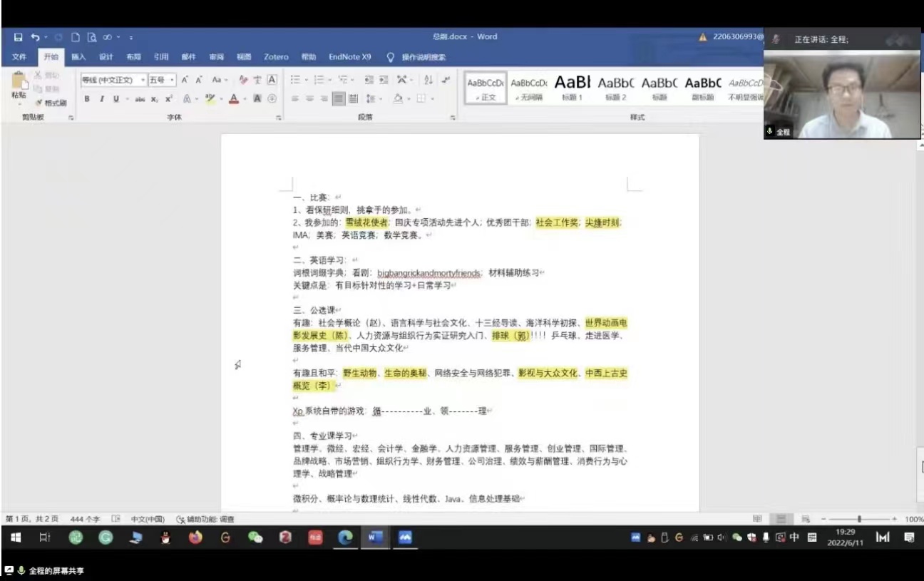
Task: Click the red font color swatch
Action: pos(233,99)
